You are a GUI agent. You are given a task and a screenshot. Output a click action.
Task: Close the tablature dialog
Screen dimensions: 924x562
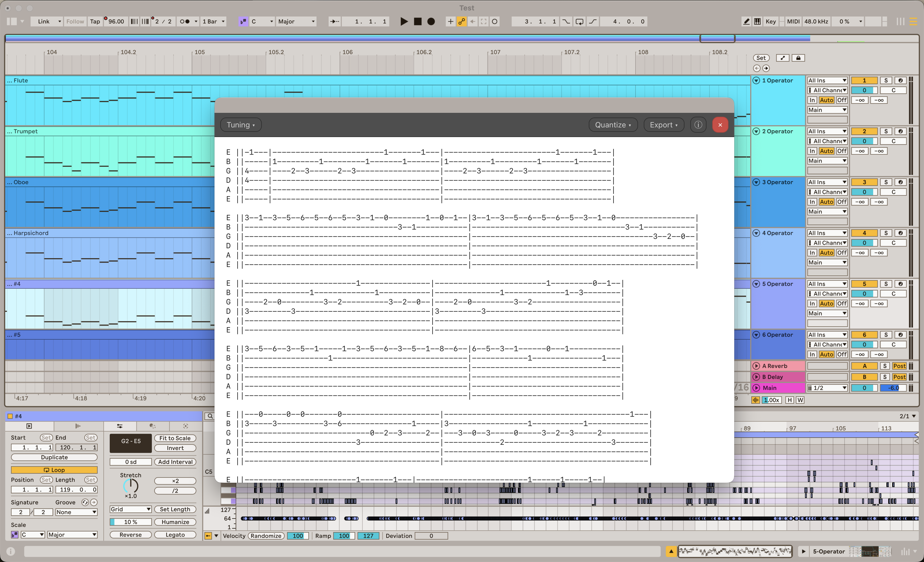[720, 125]
